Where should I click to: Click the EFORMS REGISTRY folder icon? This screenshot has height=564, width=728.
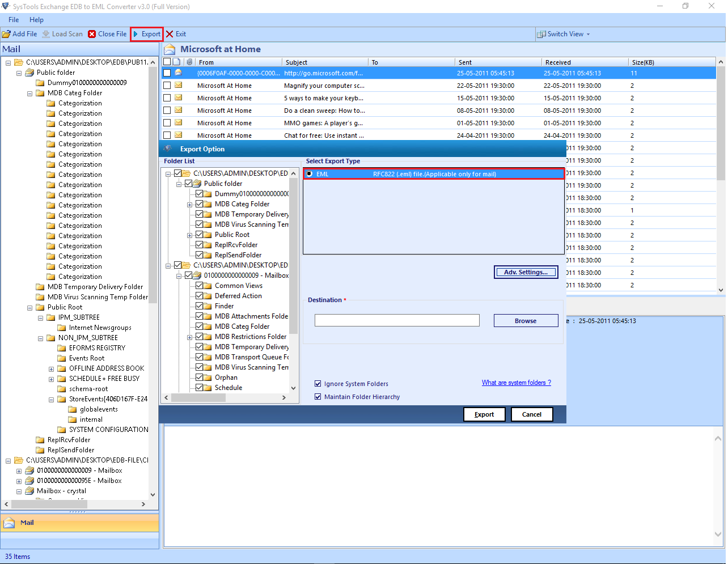pyautogui.click(x=62, y=348)
